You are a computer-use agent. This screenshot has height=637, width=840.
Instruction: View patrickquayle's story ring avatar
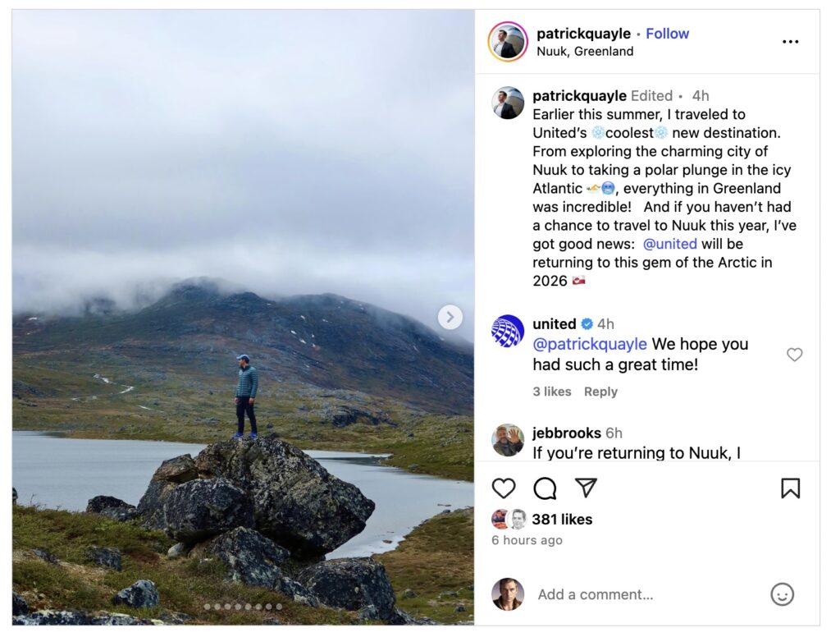pyautogui.click(x=507, y=42)
